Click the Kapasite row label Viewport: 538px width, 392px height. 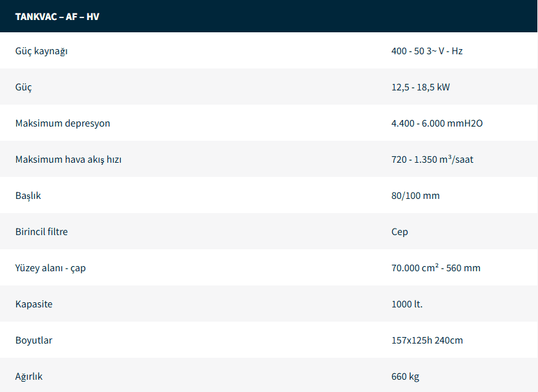34,304
